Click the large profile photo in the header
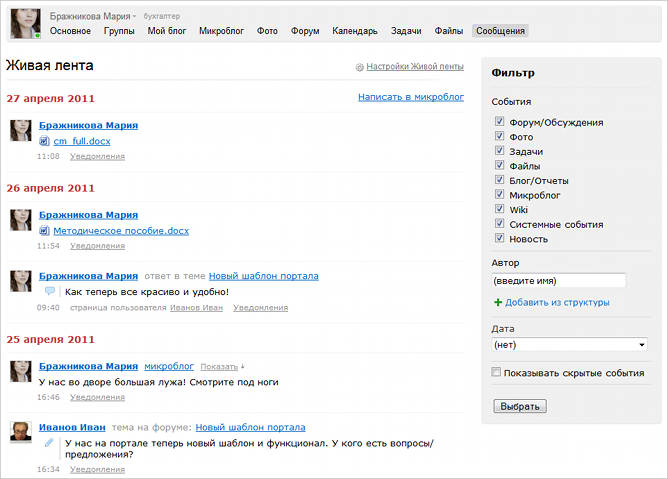The height and width of the screenshot is (479, 668). [25, 24]
